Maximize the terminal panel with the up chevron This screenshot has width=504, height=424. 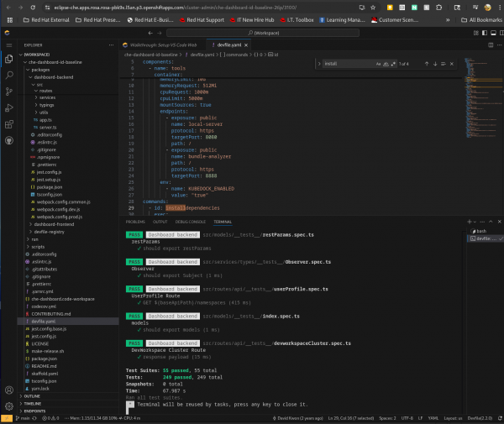click(x=491, y=222)
